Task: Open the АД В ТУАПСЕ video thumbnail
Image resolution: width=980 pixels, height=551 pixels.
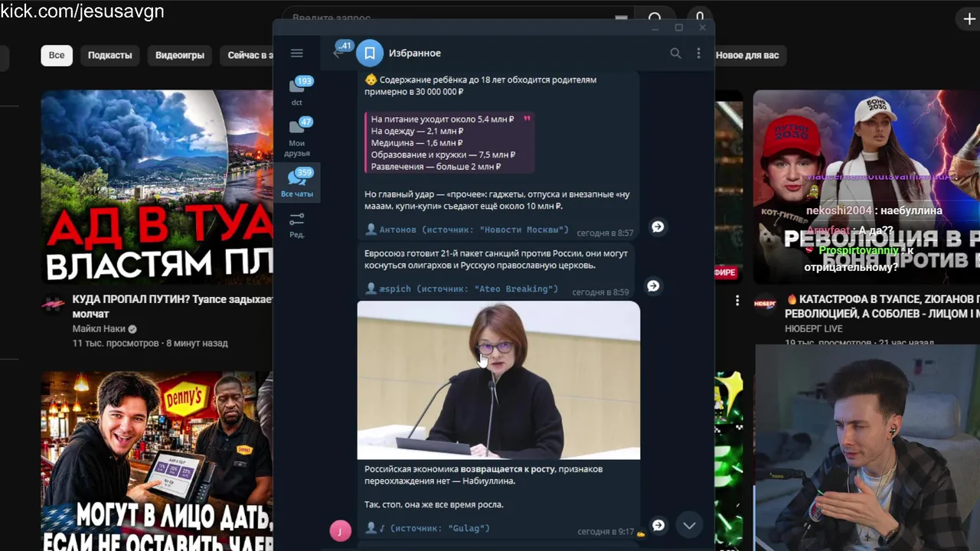Action: click(157, 187)
